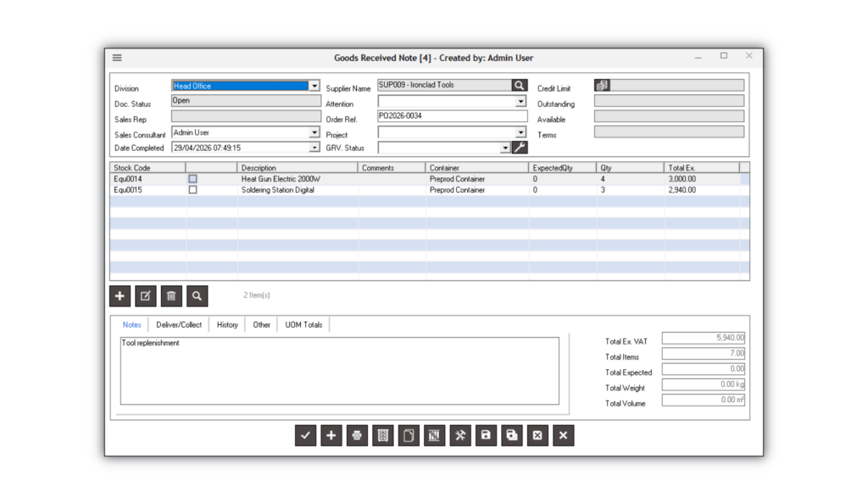The height and width of the screenshot is (504, 868).
Task: Click the 3,000.00 total cell
Action: pyautogui.click(x=702, y=179)
